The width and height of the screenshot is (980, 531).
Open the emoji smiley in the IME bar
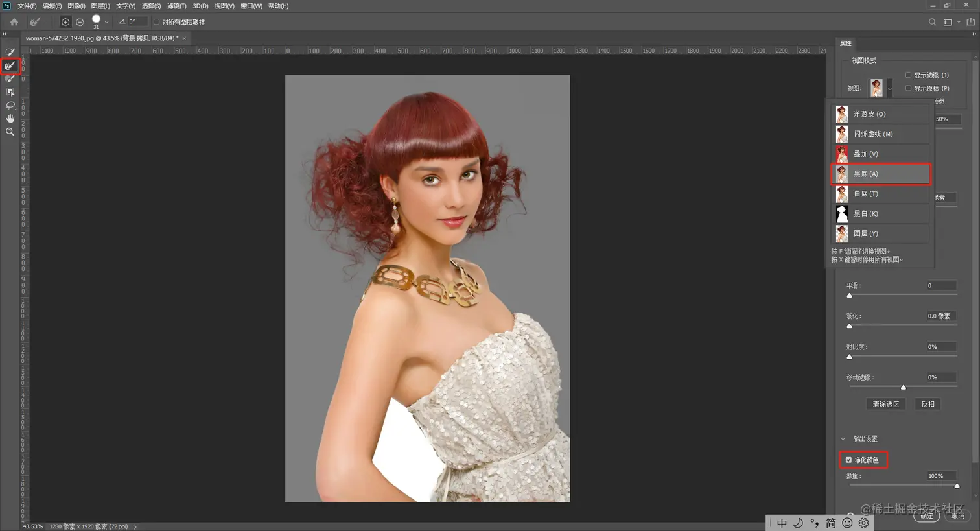[847, 523]
